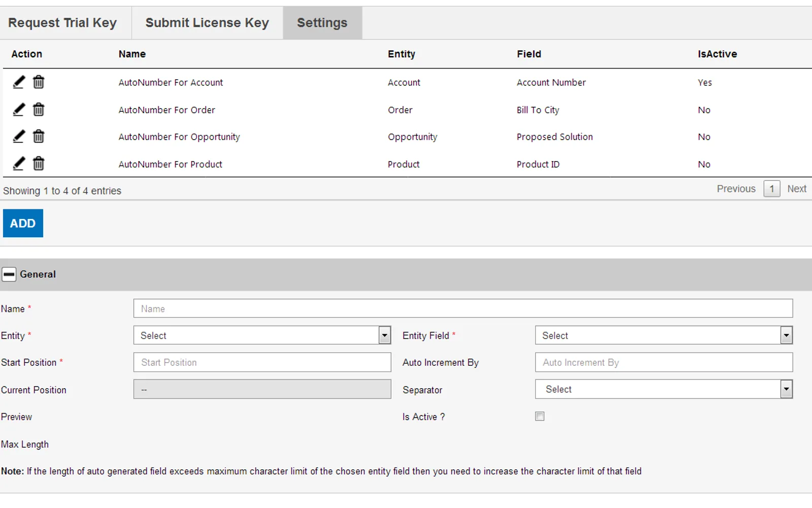
Task: Select page 1 in pagination
Action: click(x=771, y=189)
